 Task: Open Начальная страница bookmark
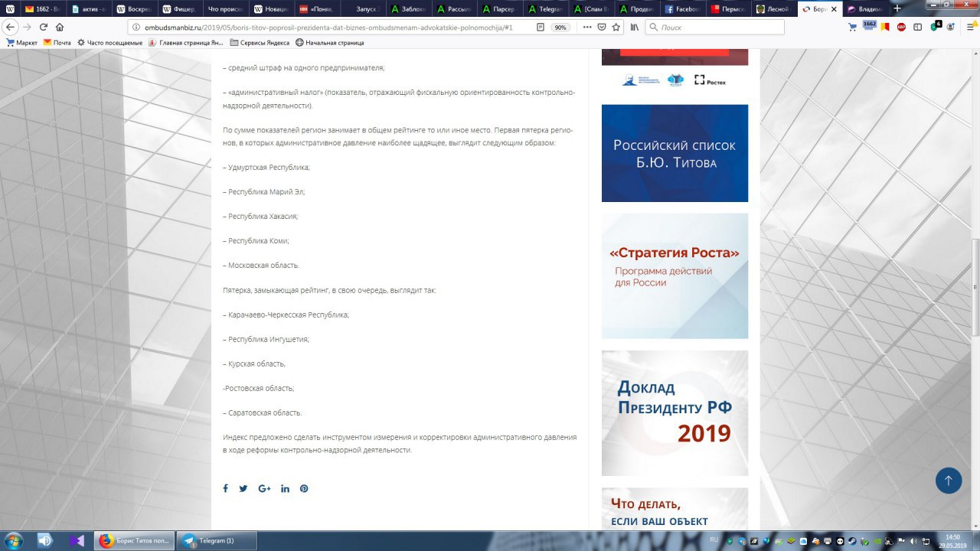[329, 43]
